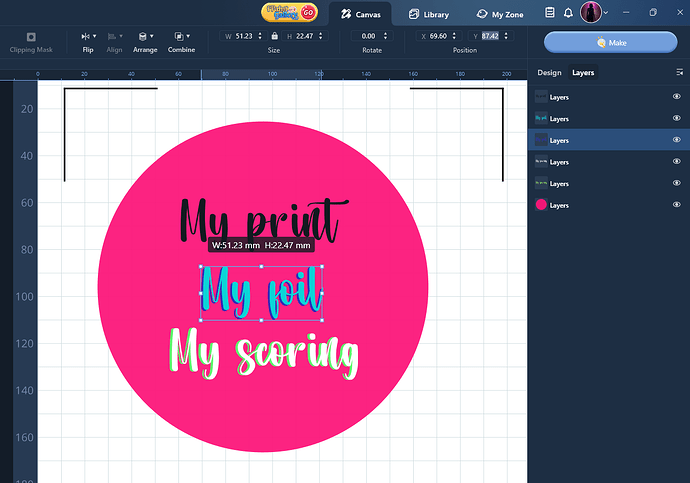The height and width of the screenshot is (483, 690).
Task: Open the user profile avatar
Action: pyautogui.click(x=590, y=13)
